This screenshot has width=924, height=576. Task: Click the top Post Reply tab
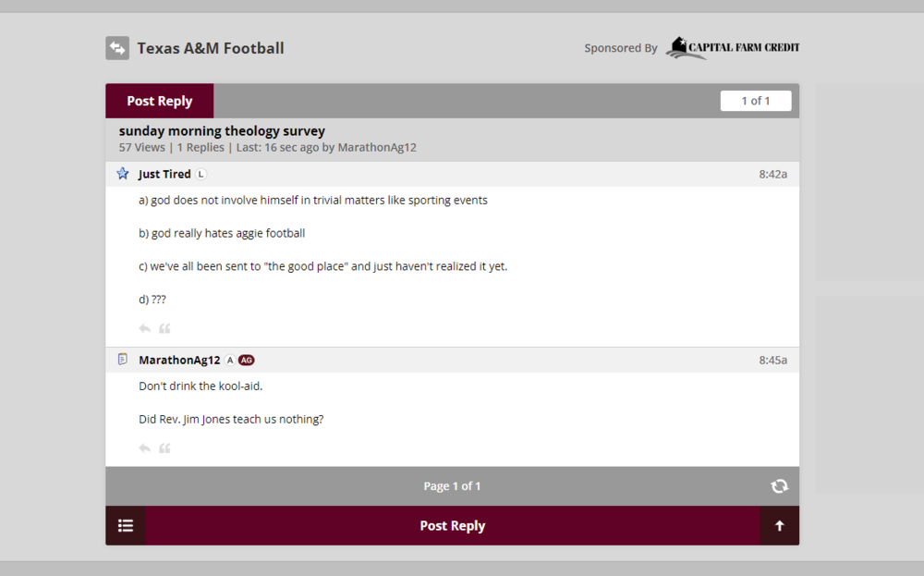tap(159, 101)
